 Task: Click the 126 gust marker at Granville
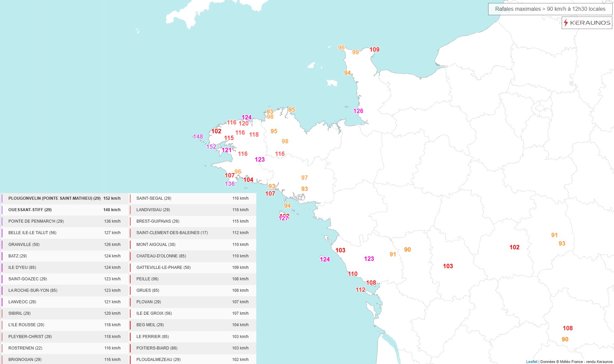(358, 111)
